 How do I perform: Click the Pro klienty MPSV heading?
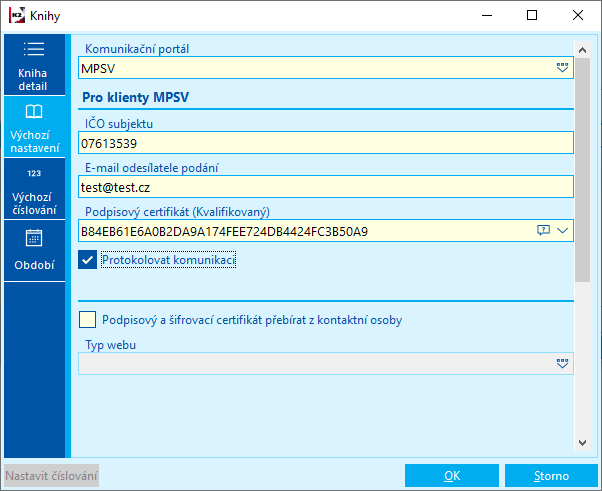[x=136, y=97]
